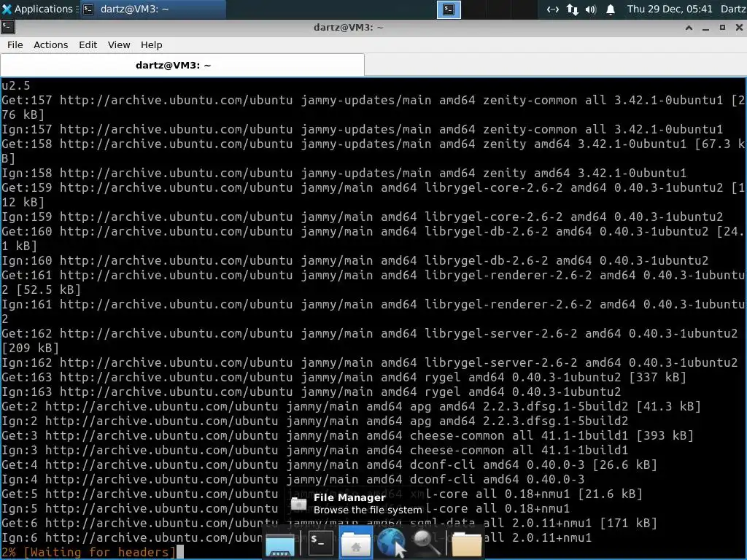Click the terminal icon in the window title bar
747x560 pixels.
click(x=8, y=27)
